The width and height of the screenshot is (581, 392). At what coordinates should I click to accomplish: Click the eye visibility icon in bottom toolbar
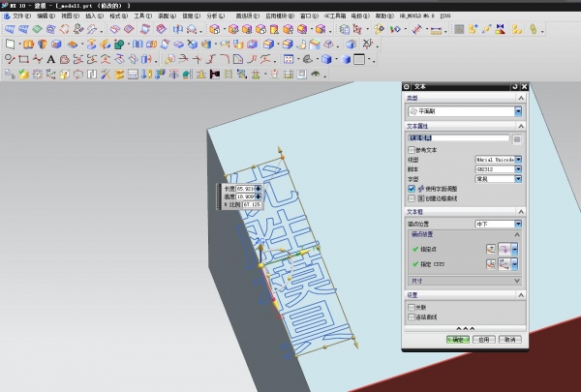[316, 75]
